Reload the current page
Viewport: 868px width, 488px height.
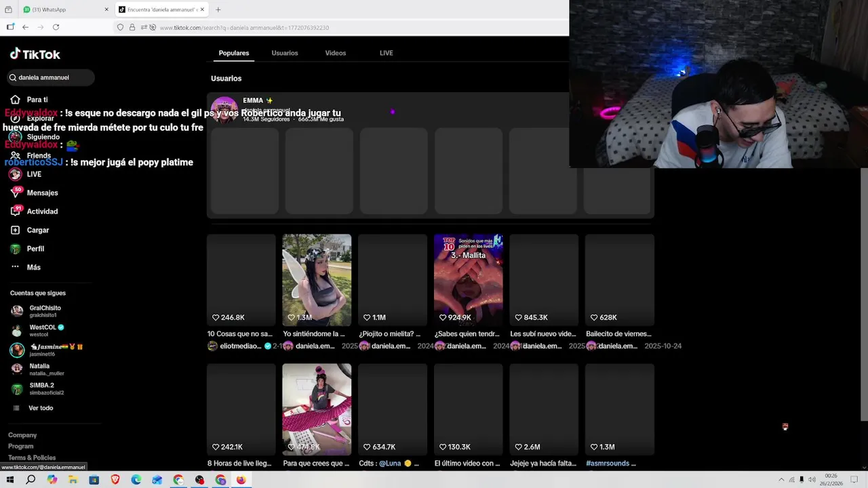(56, 27)
